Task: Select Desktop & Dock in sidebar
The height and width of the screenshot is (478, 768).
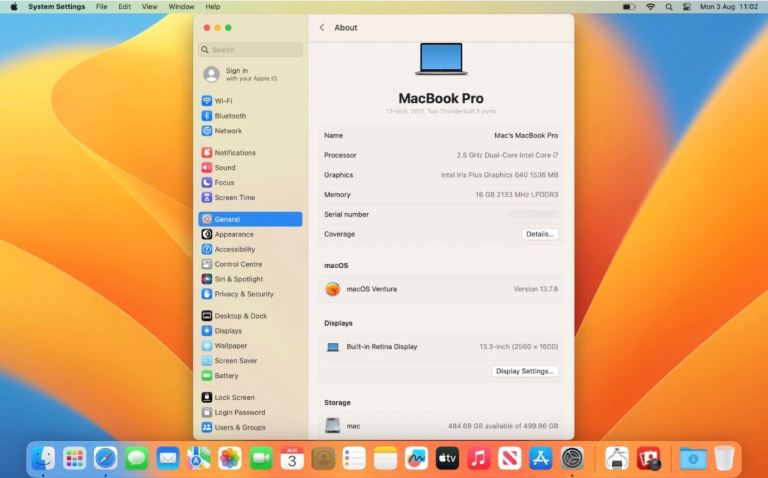Action: click(x=250, y=316)
